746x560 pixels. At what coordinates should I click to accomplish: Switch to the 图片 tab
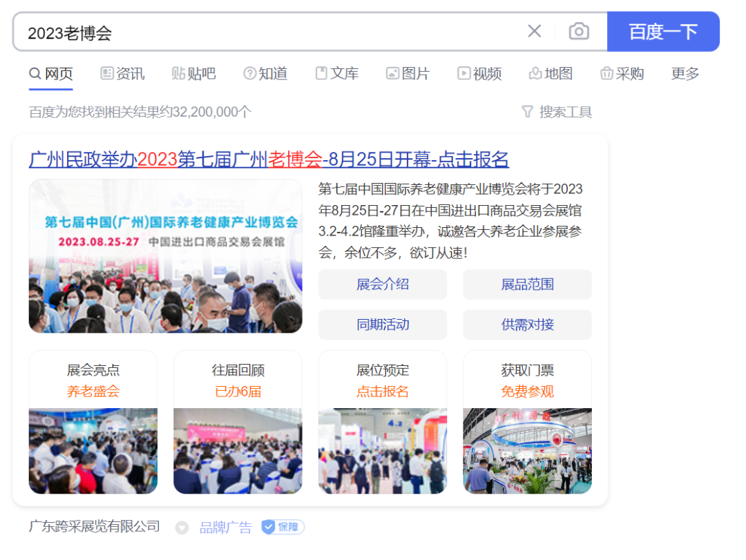tap(408, 74)
